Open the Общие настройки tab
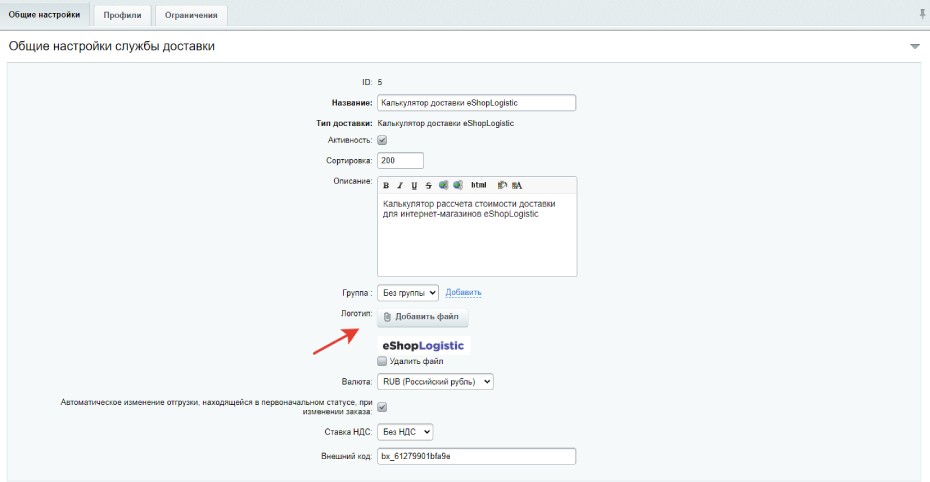The image size is (930, 482). click(x=44, y=15)
